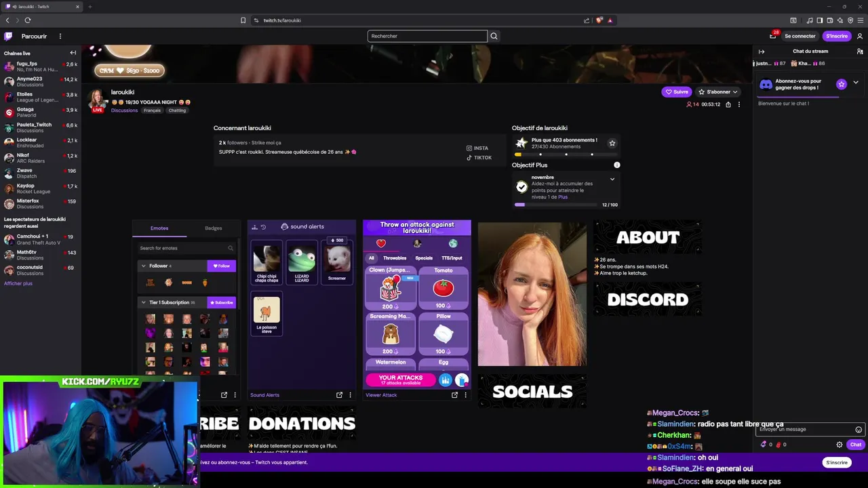Open the user profile icon
This screenshot has height=488, width=868.
coord(860,36)
